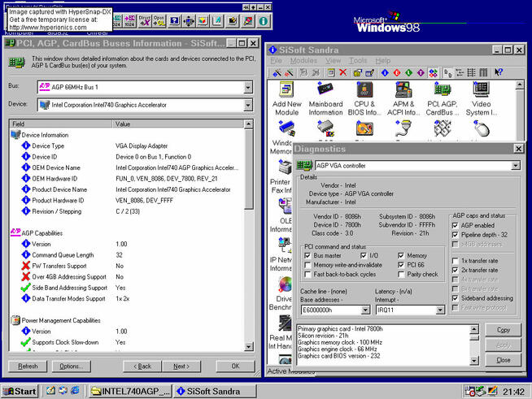The width and height of the screenshot is (532, 399).
Task: Switch Sandra to details view icon
Action: click(x=483, y=72)
